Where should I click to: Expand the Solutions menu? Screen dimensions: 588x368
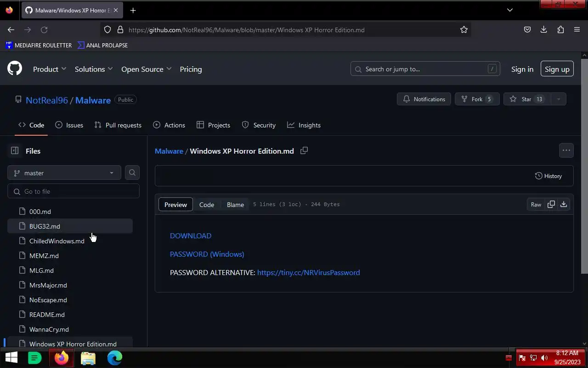94,69
